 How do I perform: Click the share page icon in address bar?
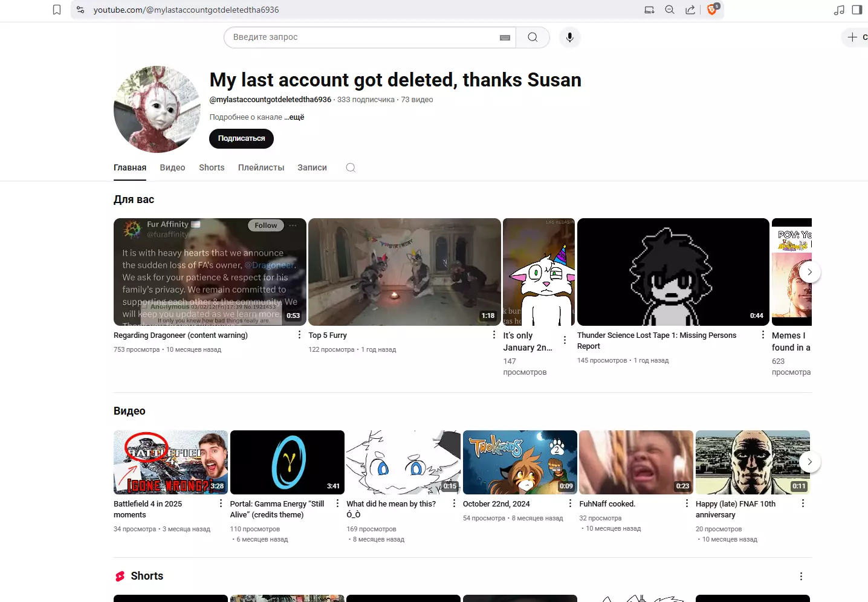pyautogui.click(x=690, y=10)
